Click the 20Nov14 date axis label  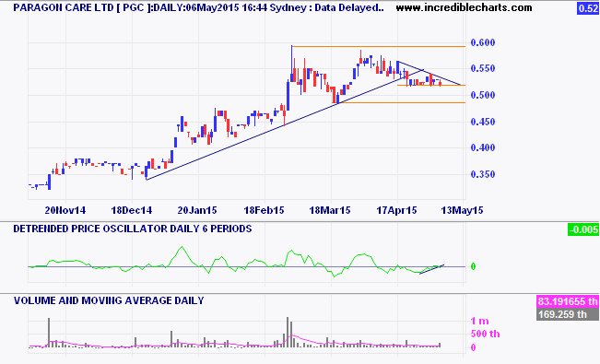coord(65,210)
